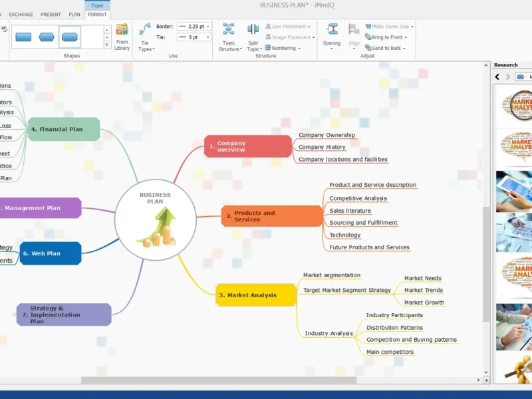
Task: Click Sales literature subtopic
Action: click(350, 211)
